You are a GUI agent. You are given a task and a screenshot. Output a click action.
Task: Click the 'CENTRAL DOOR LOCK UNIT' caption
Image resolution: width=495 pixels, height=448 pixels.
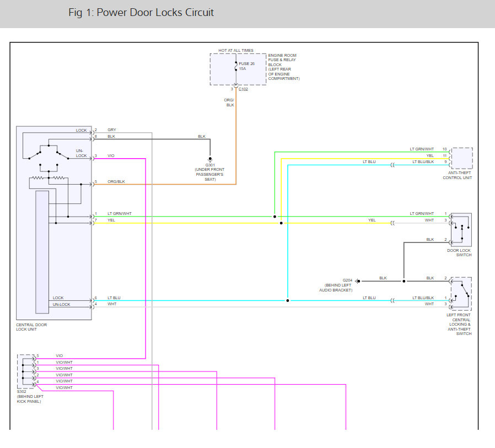tap(31, 327)
